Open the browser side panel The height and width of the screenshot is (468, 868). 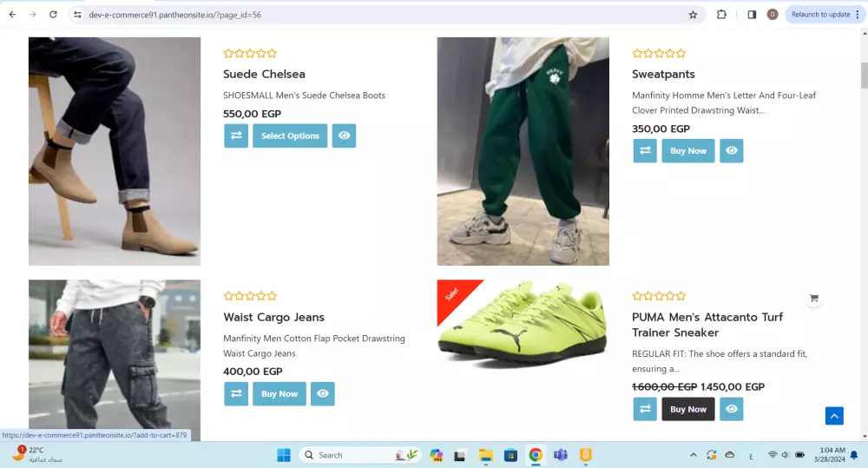(x=752, y=15)
